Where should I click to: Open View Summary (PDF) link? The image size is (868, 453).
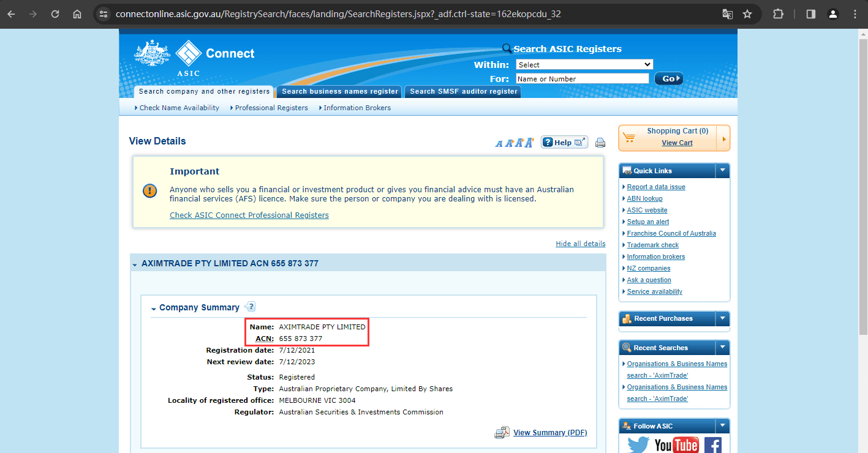[550, 433]
